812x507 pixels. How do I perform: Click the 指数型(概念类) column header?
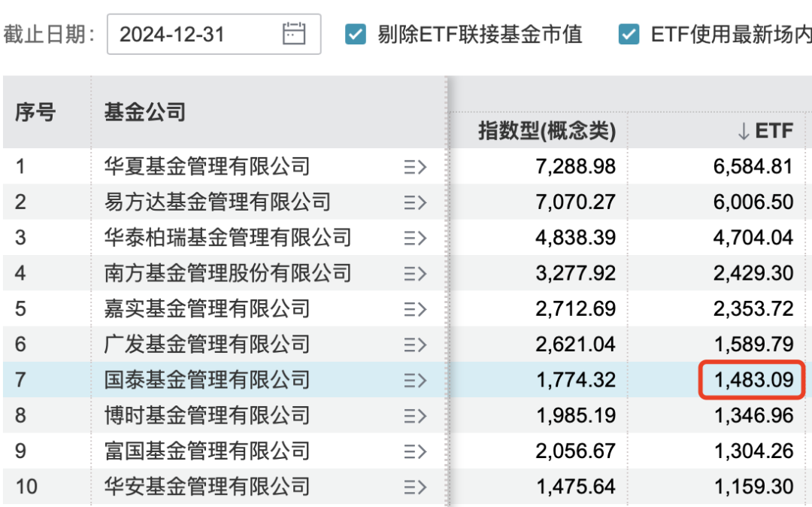pyautogui.click(x=547, y=130)
